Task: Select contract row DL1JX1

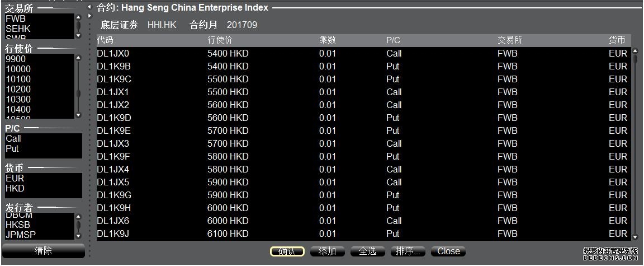Action: click(x=363, y=92)
